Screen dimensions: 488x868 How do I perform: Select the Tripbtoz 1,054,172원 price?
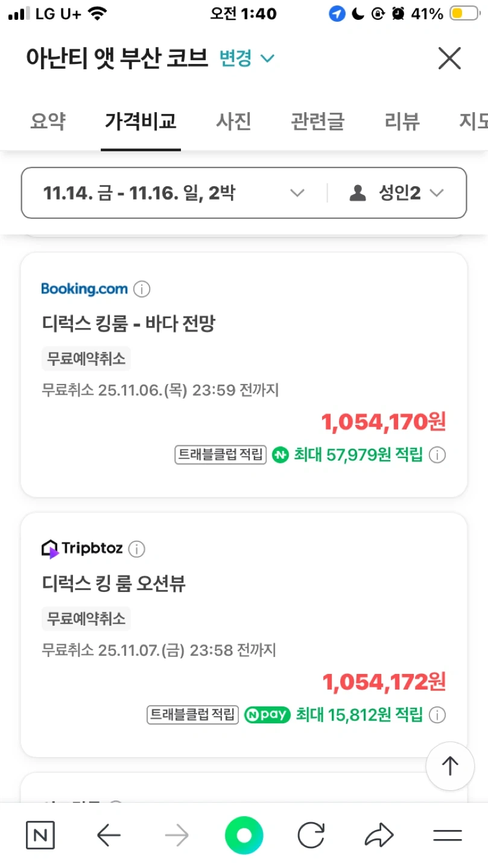click(x=384, y=682)
